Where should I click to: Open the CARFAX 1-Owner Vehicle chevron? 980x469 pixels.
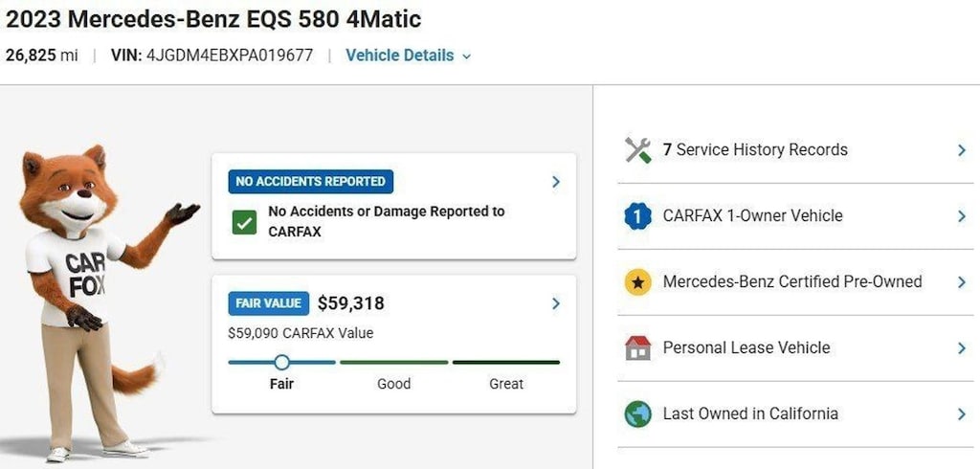[961, 215]
